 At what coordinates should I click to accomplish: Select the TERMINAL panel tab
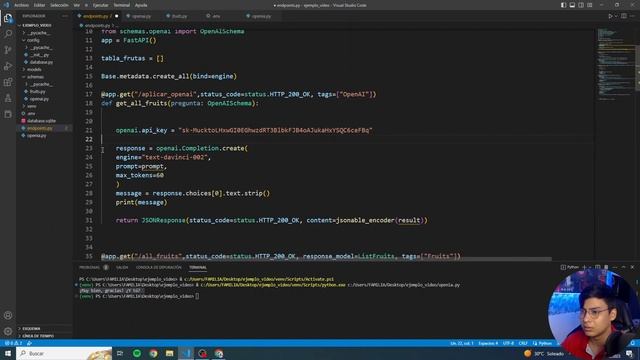coord(198,267)
